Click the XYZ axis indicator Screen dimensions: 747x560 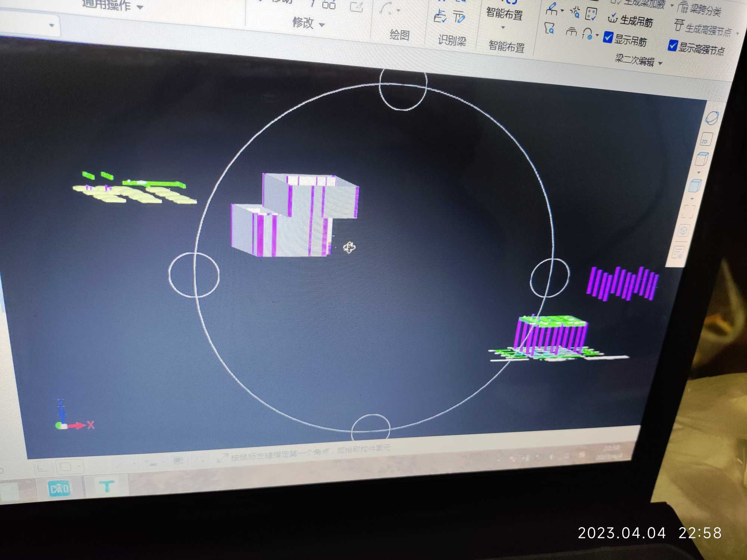pyautogui.click(x=75, y=415)
